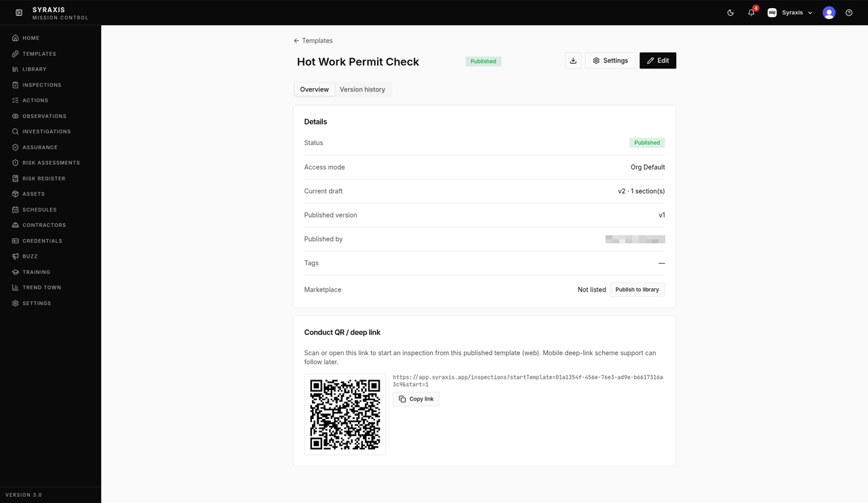Copy the inspection deep link
The height and width of the screenshot is (503, 868).
coord(416,399)
